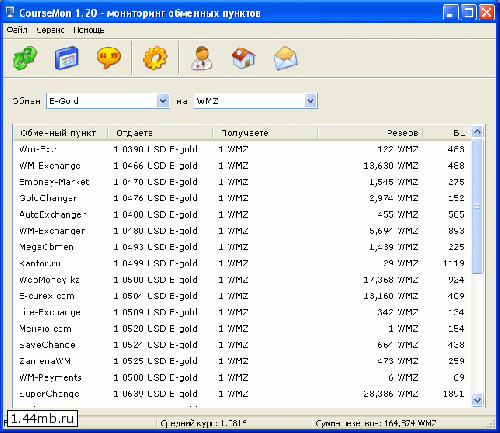Screen dimensions: 500x433
Task: Click the CourseMon title bar app icon
Action: click(10, 12)
